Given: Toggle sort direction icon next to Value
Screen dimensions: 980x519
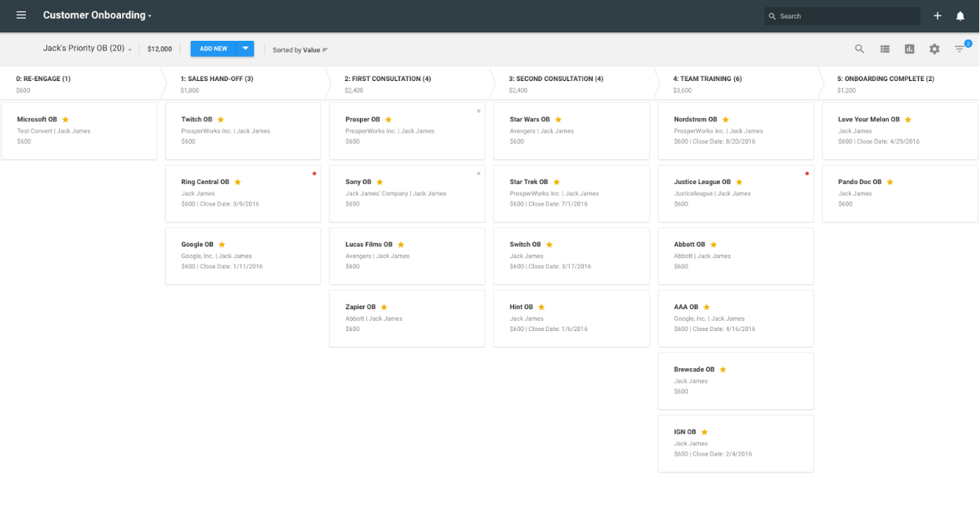Looking at the screenshot, I should click(x=325, y=50).
